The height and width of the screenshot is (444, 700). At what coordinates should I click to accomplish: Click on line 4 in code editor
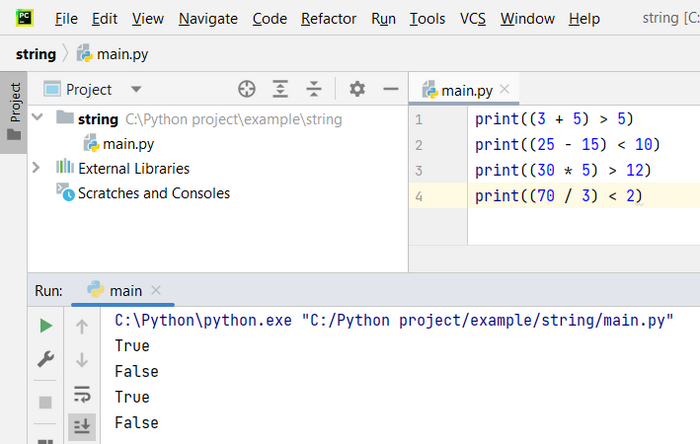(x=558, y=196)
